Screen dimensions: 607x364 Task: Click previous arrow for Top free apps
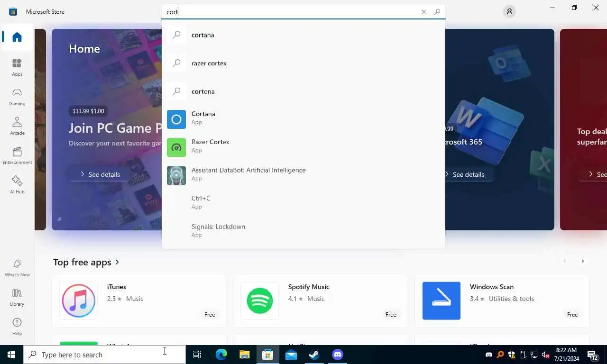pos(564,261)
